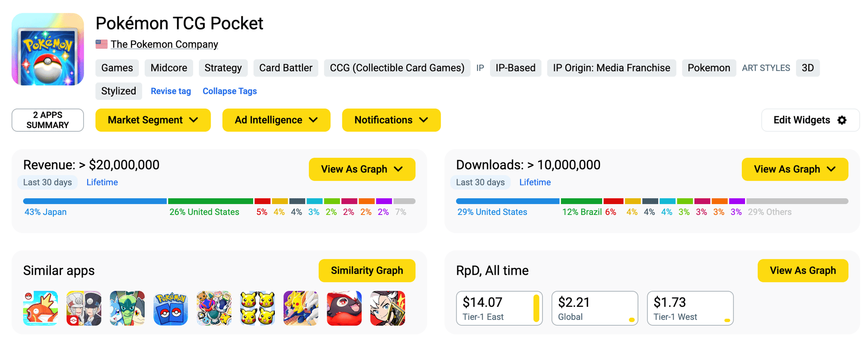Image resolution: width=868 pixels, height=343 pixels.
Task: Open the Pokémon sticker collage similar app
Action: pyautogui.click(x=214, y=308)
